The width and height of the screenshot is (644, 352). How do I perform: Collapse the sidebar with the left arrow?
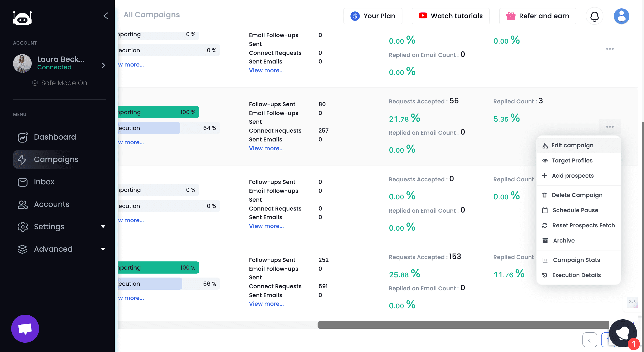click(106, 16)
